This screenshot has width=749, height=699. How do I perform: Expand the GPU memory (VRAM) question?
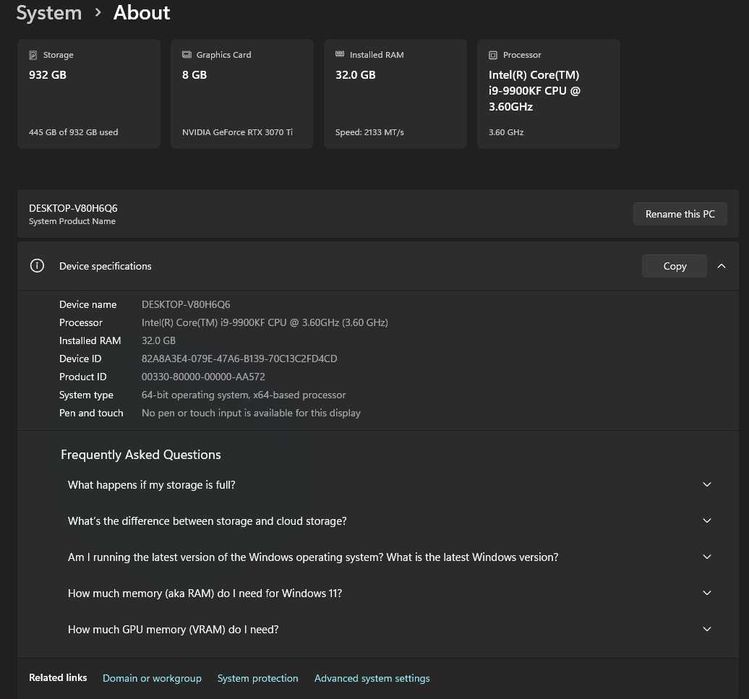pyautogui.click(x=707, y=629)
